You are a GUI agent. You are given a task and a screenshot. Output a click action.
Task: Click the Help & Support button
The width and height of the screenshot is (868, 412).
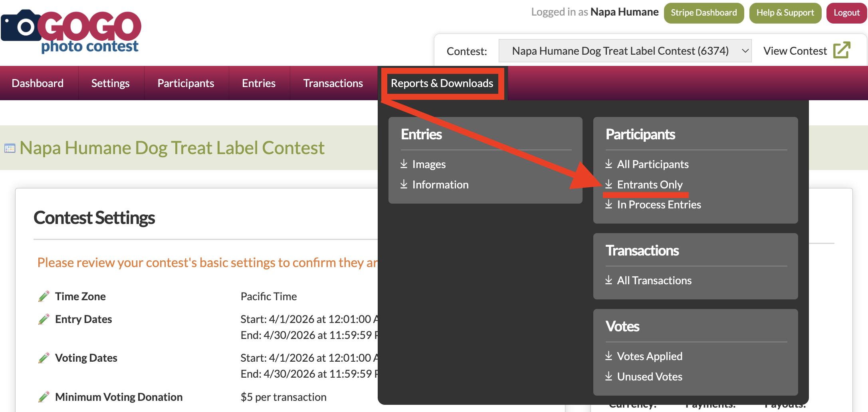[785, 13]
